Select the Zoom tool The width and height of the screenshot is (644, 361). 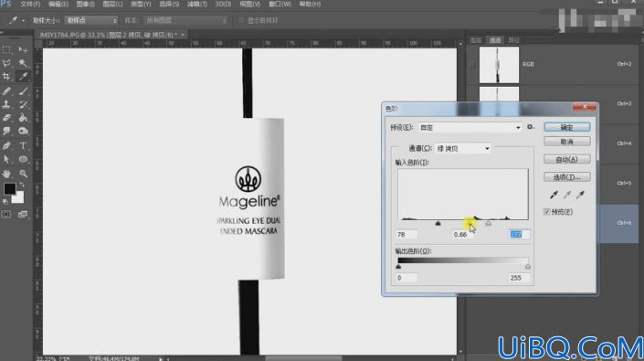pyautogui.click(x=23, y=174)
